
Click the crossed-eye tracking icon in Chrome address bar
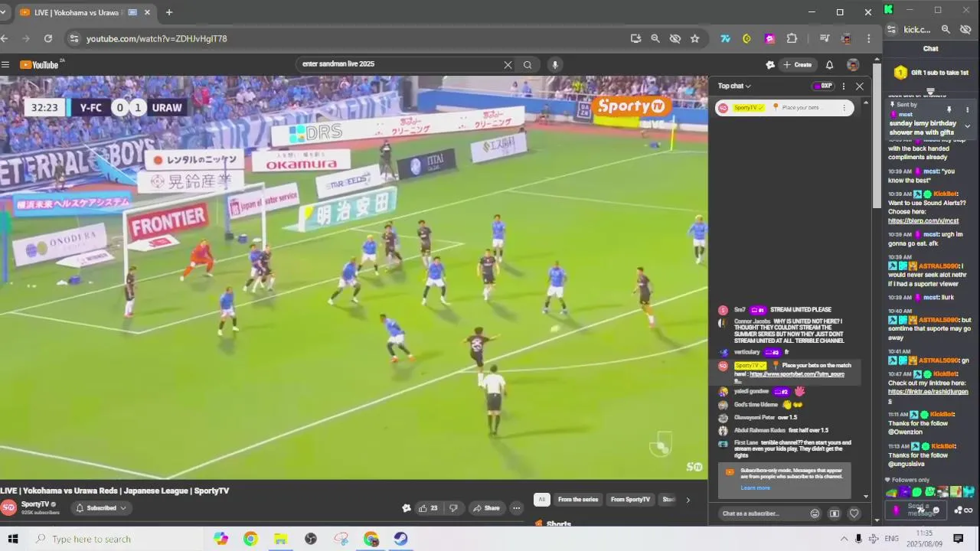point(675,38)
